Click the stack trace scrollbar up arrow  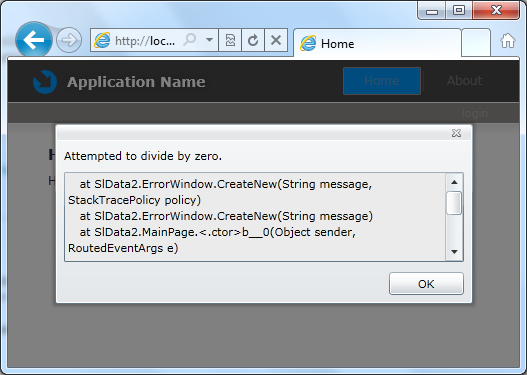pyautogui.click(x=454, y=182)
